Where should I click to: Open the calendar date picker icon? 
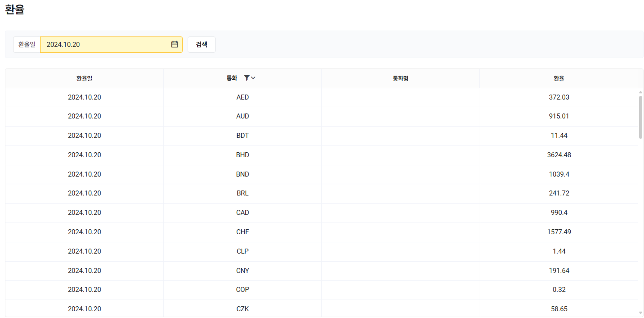pyautogui.click(x=174, y=44)
